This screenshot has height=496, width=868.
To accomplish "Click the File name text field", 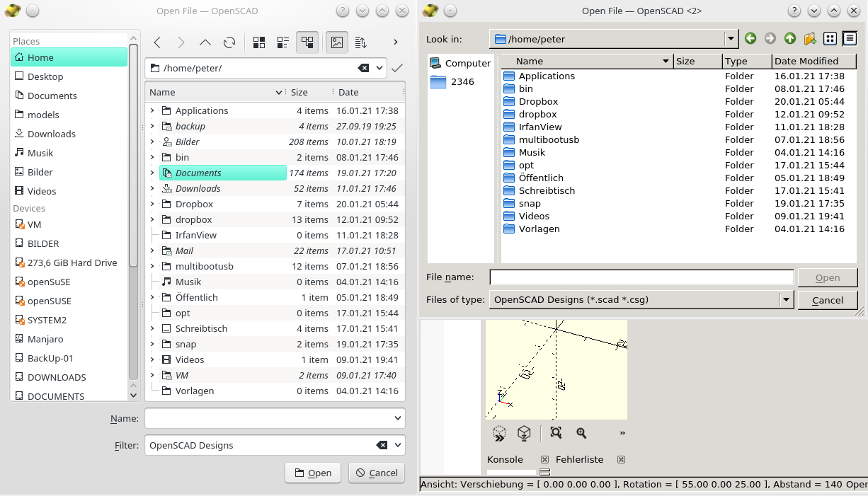I will (641, 277).
